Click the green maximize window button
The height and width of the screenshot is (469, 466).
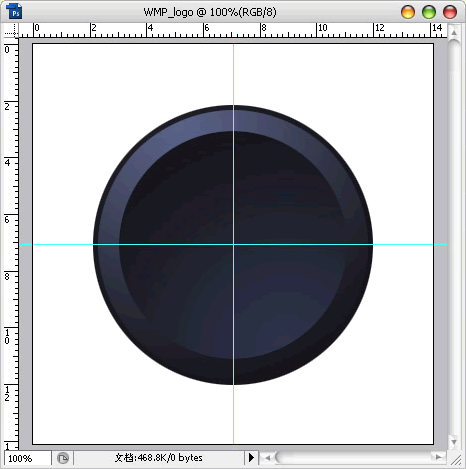pyautogui.click(x=429, y=12)
